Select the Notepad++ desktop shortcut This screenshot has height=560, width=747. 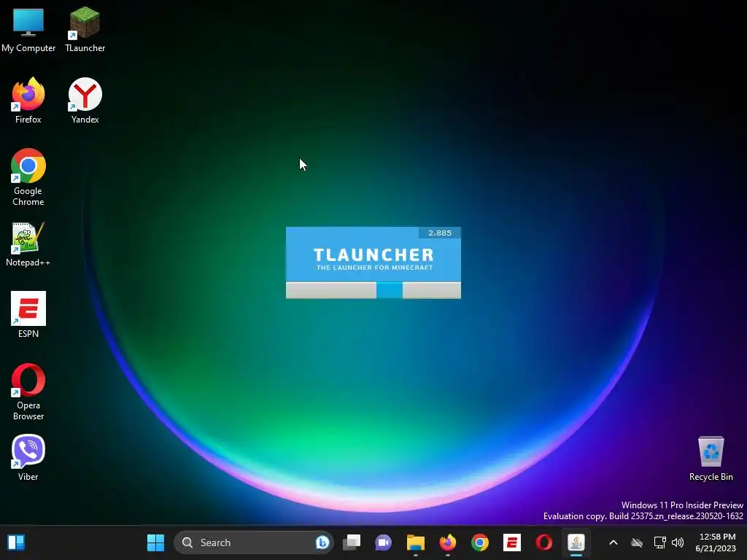[28, 244]
